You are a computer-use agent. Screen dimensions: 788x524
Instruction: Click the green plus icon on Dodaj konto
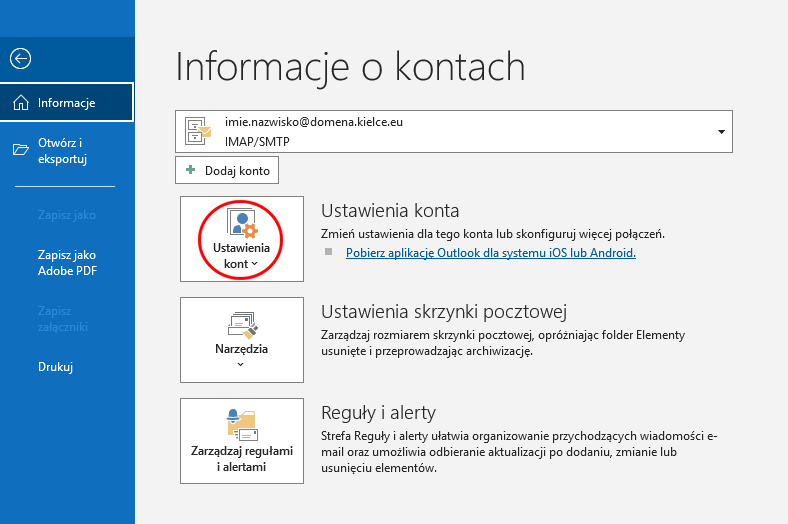190,170
